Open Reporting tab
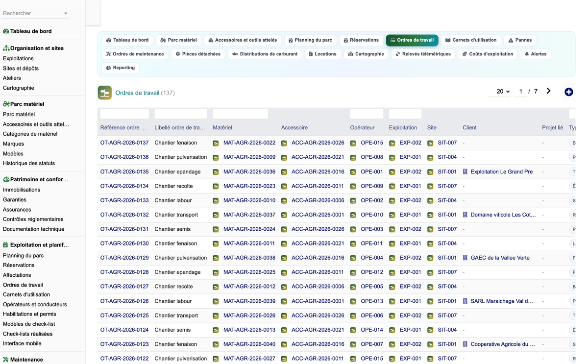 tap(121, 68)
